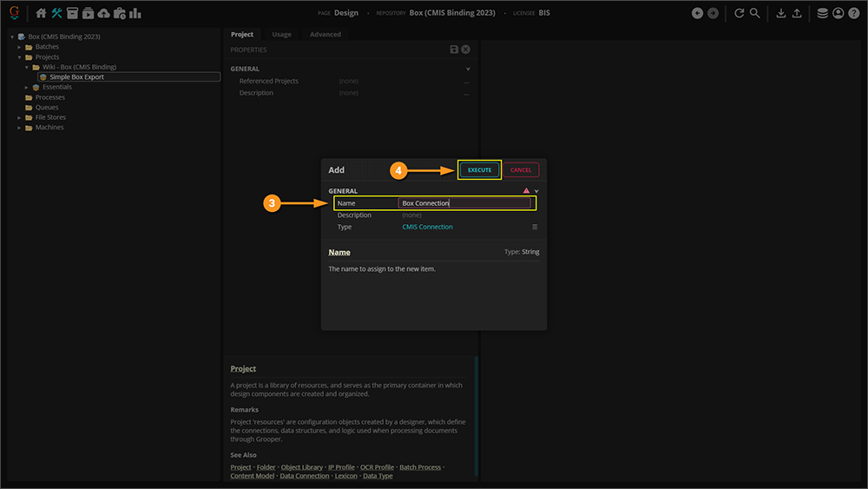Open the bar chart Stats icon
The image size is (868, 489).
tap(135, 13)
